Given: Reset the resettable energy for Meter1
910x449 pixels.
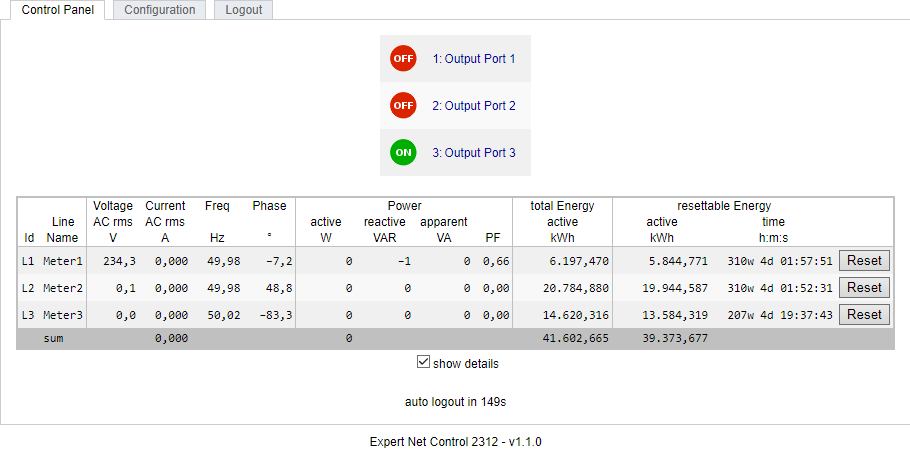Looking at the screenshot, I should (864, 260).
